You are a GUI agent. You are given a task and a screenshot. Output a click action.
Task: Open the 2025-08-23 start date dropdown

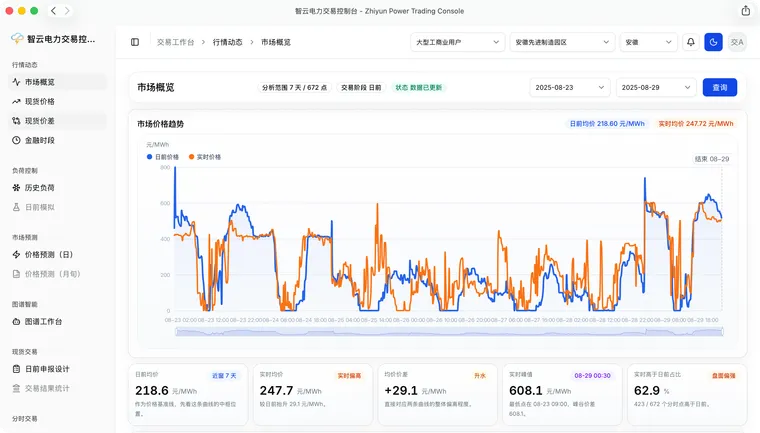[x=570, y=87]
